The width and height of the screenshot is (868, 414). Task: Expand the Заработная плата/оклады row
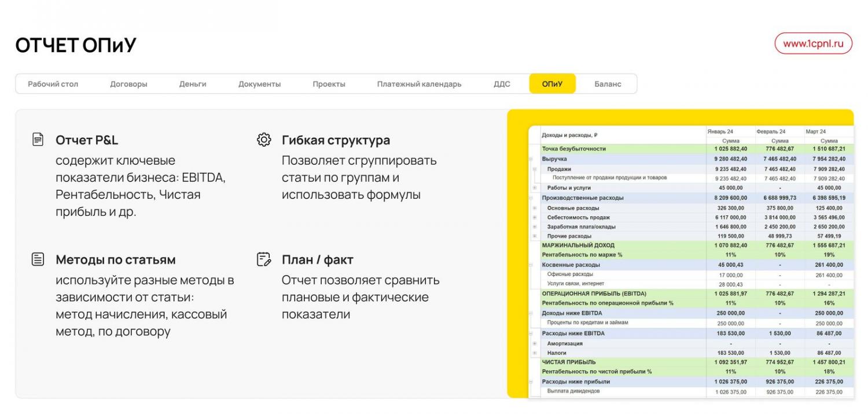click(535, 227)
